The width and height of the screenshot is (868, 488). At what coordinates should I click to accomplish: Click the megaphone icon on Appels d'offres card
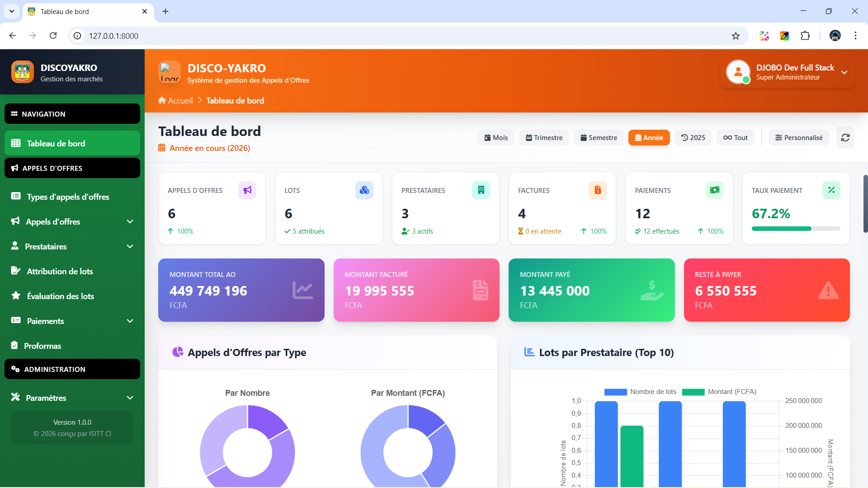(247, 190)
